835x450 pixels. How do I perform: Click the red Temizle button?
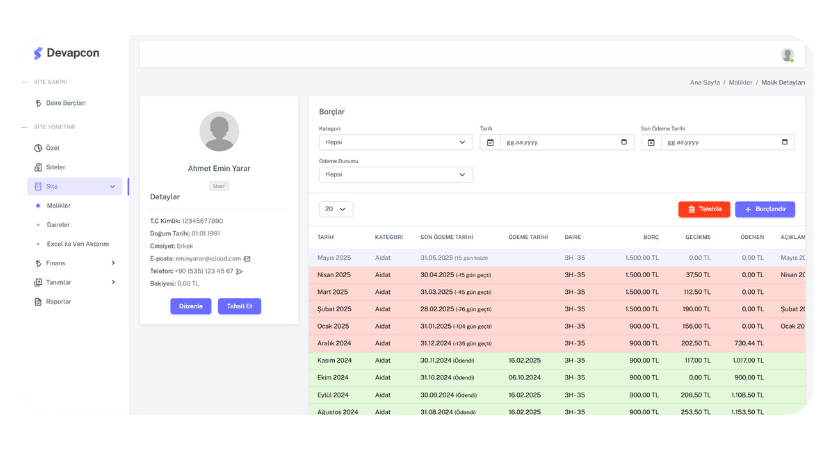704,209
